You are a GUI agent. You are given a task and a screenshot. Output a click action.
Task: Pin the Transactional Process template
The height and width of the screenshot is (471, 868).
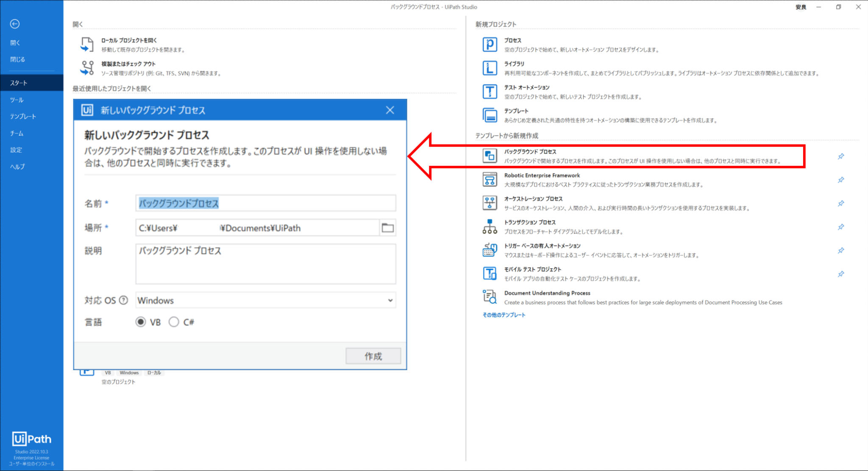(841, 227)
